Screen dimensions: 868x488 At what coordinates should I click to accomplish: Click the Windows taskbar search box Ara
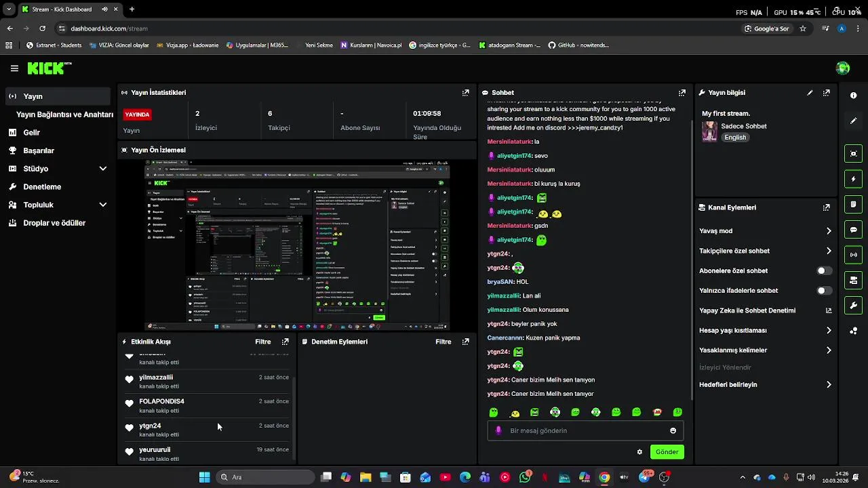[x=266, y=477]
